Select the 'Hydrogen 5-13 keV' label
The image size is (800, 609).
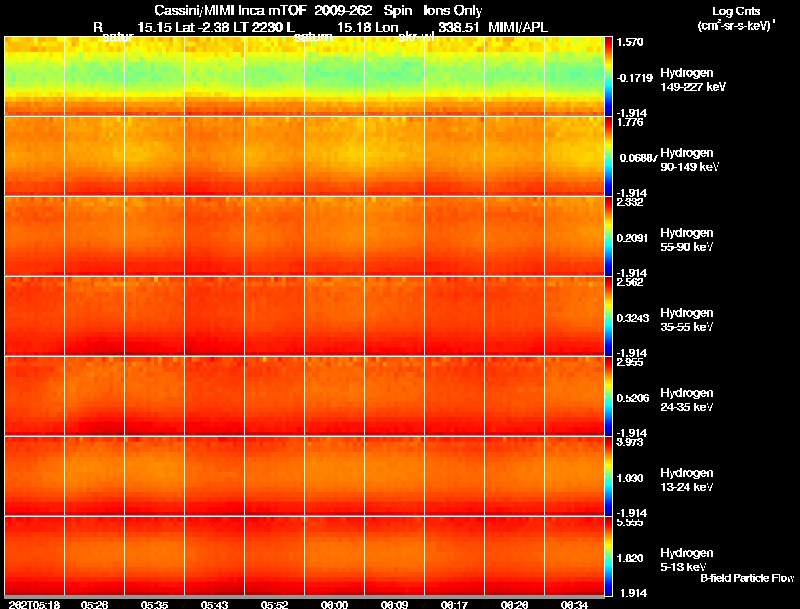687,560
